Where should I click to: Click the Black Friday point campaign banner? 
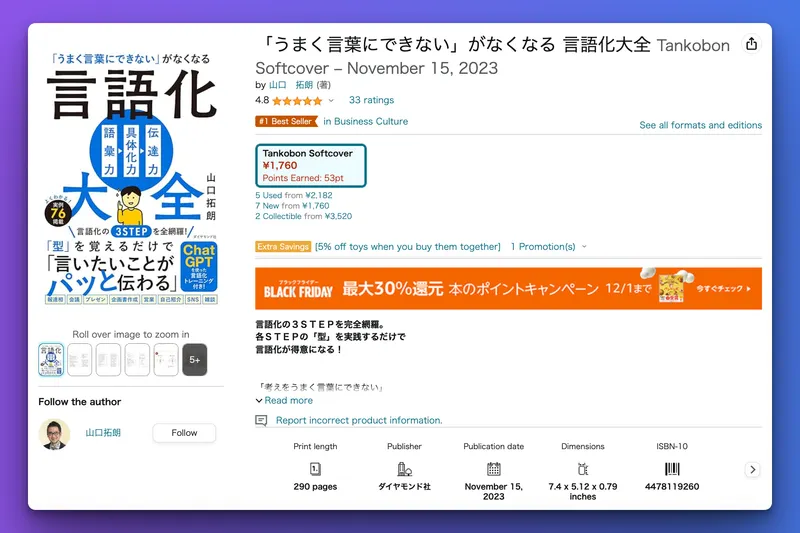pos(508,289)
